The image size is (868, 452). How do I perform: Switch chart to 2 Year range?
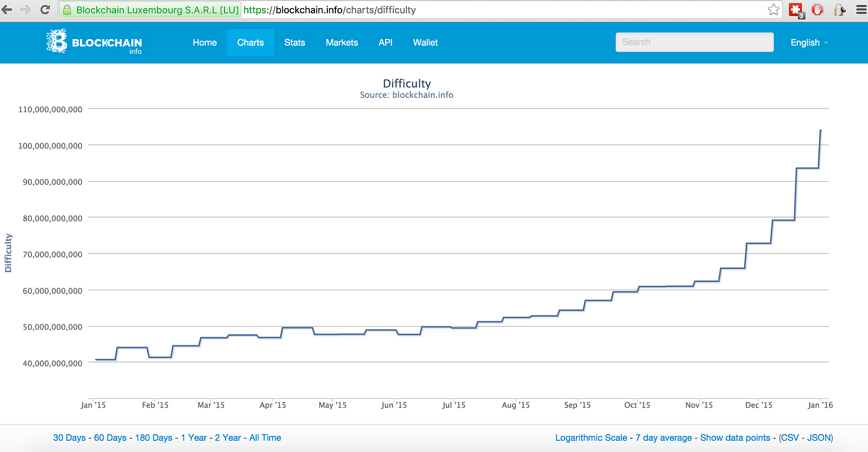tap(228, 438)
